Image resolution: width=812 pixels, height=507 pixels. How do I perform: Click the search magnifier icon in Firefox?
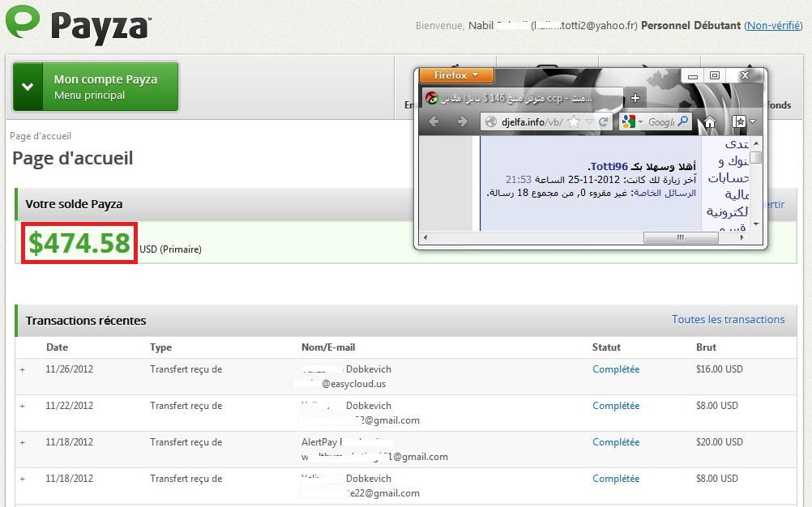[x=684, y=121]
